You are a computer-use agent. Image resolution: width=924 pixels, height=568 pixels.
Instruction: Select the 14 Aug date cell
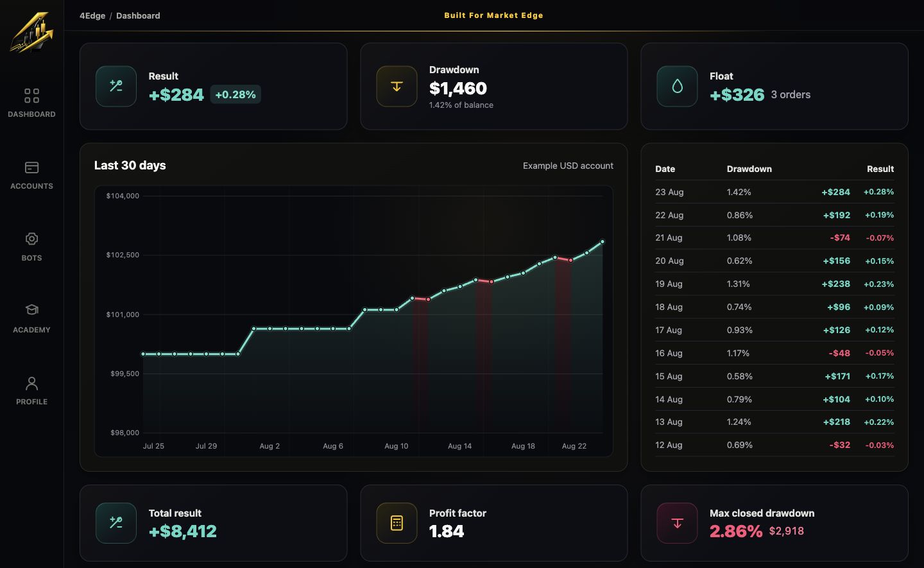pos(669,399)
